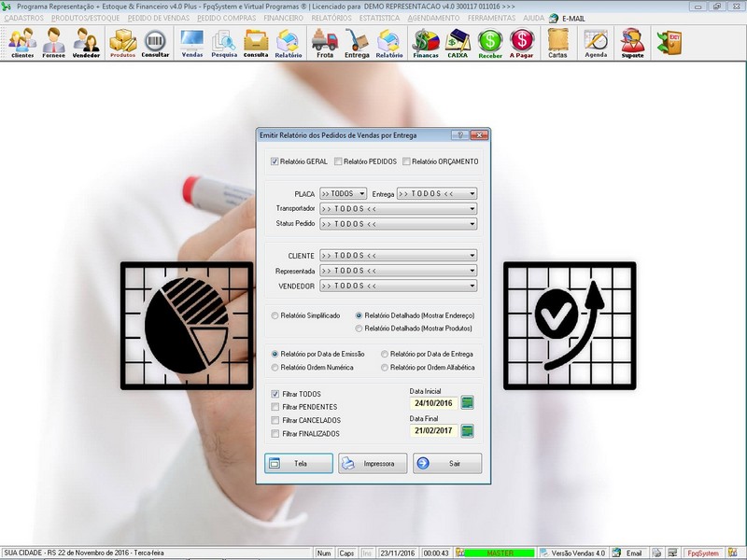Click the Consultar barcode icon
The height and width of the screenshot is (560, 747).
[155, 43]
